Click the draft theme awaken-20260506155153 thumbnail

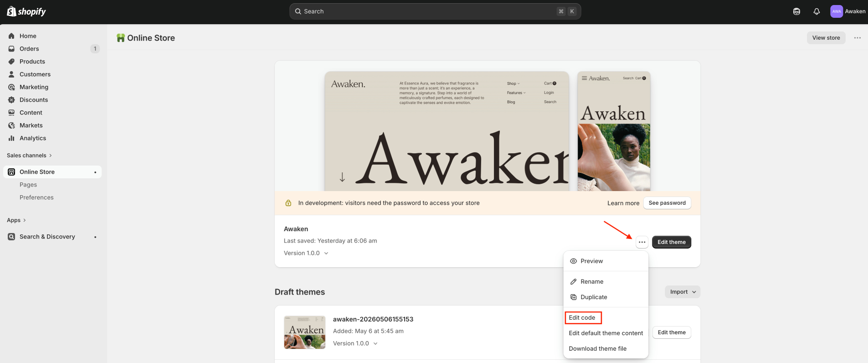[305, 332]
